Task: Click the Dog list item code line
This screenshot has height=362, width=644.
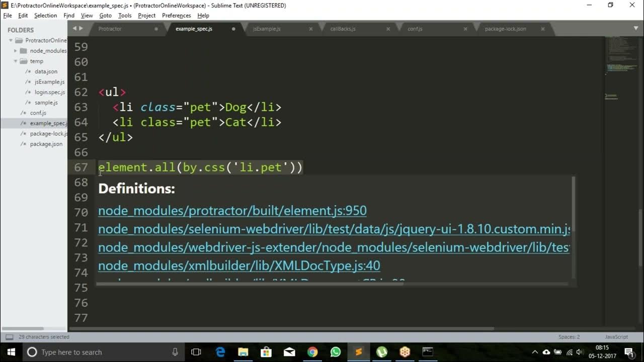Action: coord(197,107)
